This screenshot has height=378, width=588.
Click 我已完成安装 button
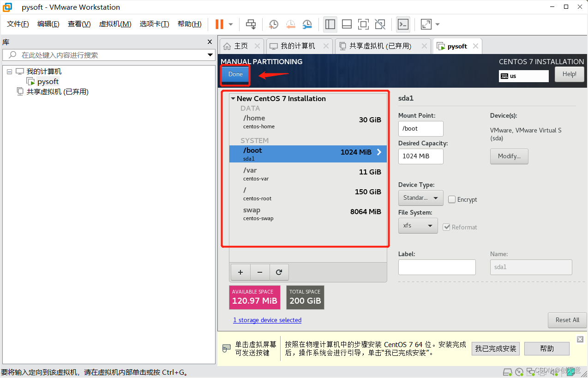pos(496,349)
